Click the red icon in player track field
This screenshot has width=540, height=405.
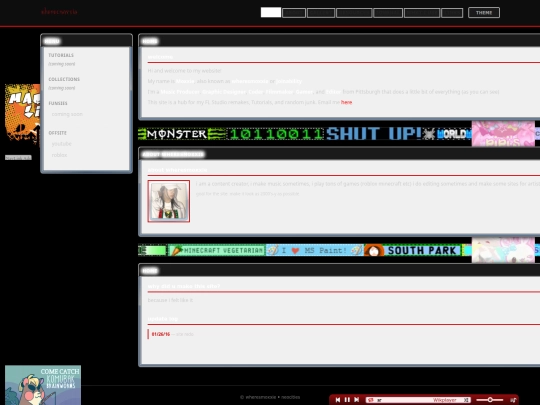tap(371, 400)
